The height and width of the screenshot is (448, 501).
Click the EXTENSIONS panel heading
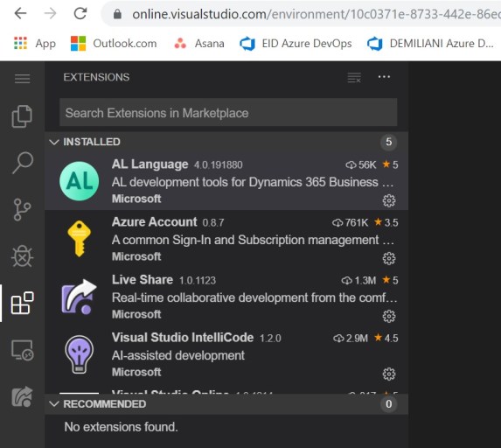click(96, 77)
